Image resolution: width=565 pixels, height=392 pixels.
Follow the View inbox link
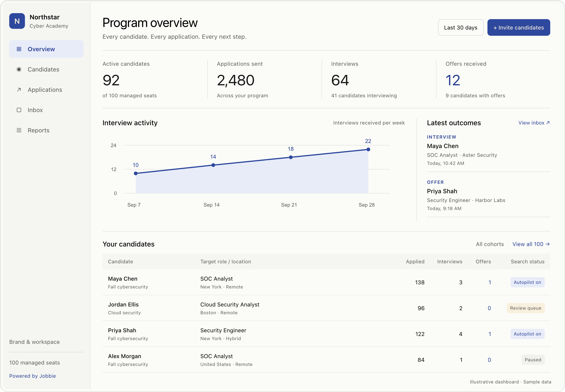[x=534, y=123]
